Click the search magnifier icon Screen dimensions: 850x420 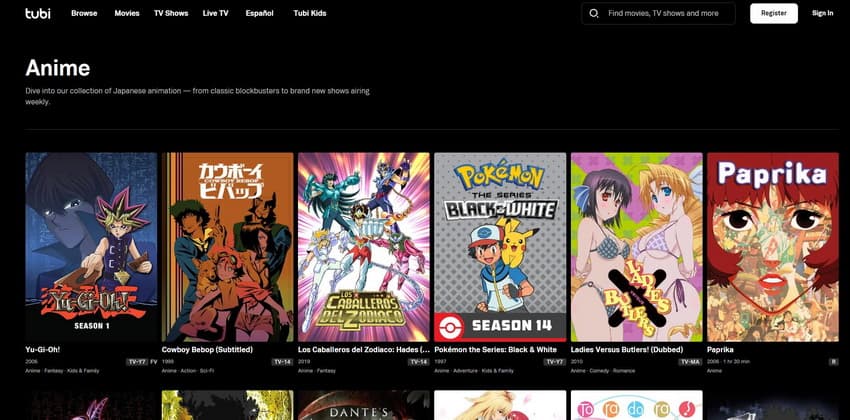click(x=594, y=14)
